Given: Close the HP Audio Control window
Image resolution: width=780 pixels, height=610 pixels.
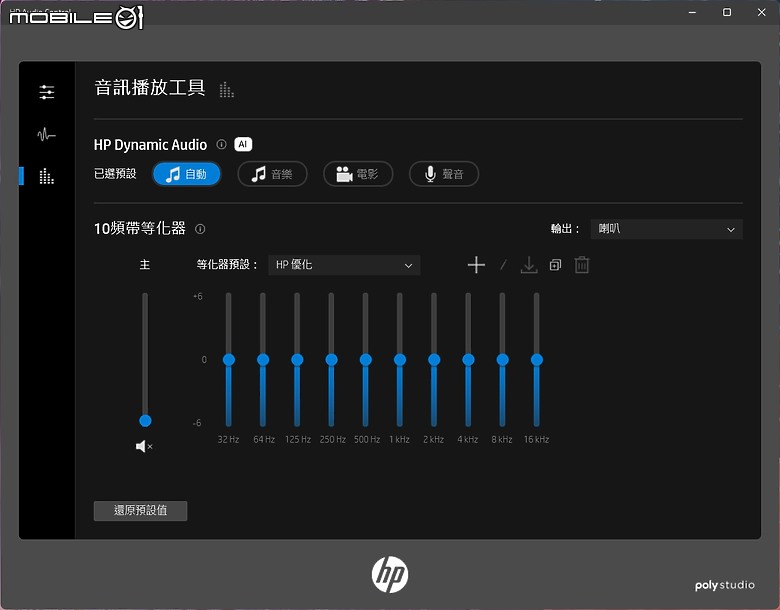Looking at the screenshot, I should click(762, 12).
